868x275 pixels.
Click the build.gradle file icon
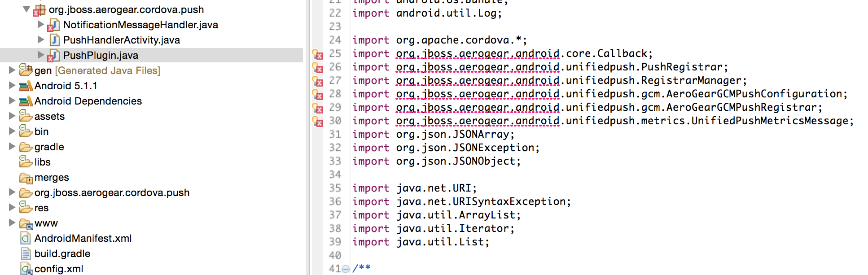click(x=26, y=253)
